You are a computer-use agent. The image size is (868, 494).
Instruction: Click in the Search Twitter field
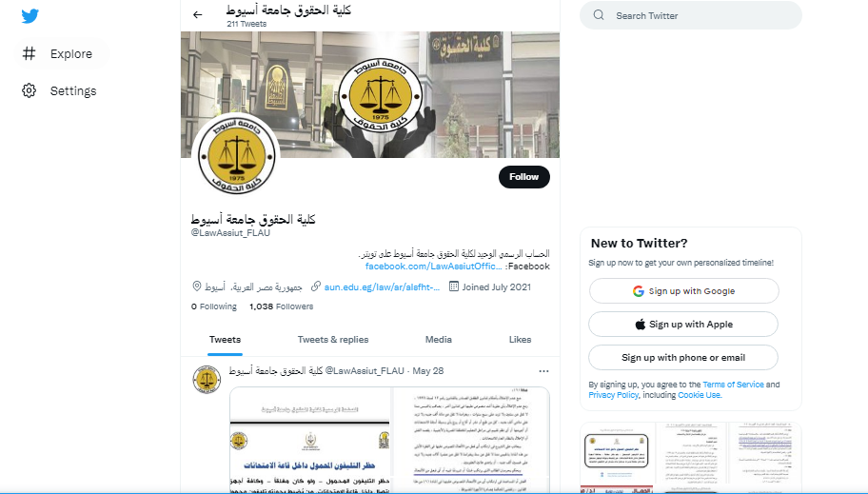[x=690, y=15]
